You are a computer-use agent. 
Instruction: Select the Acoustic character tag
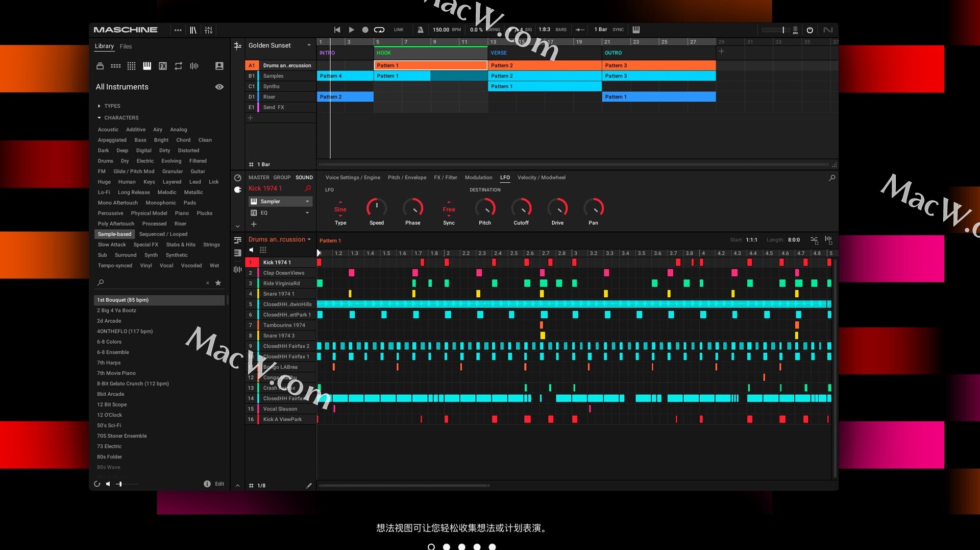point(108,130)
